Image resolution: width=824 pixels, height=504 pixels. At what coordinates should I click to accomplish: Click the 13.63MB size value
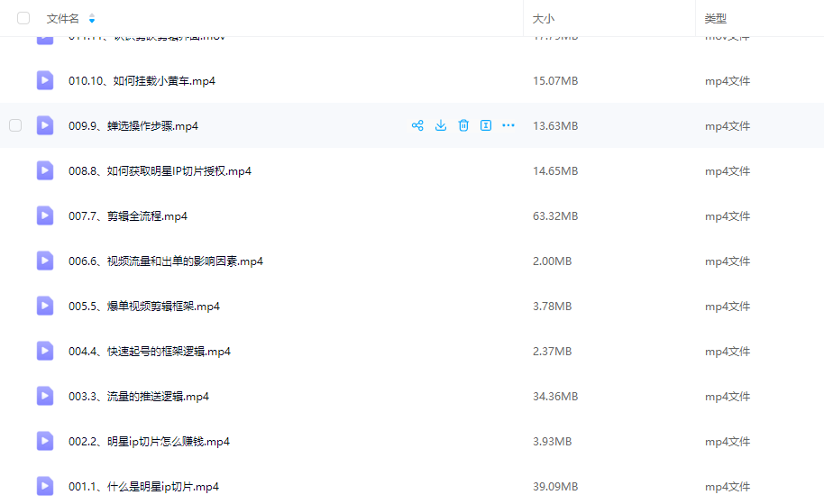click(555, 126)
